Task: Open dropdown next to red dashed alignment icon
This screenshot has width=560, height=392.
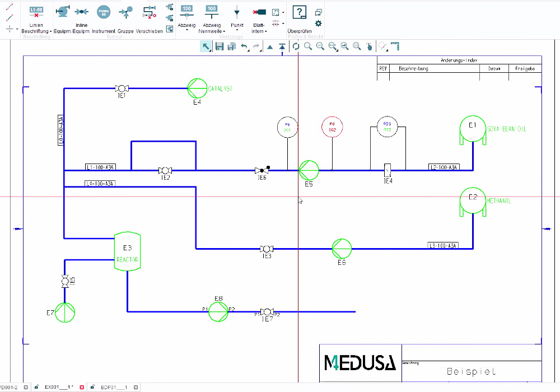Action: click(x=283, y=24)
